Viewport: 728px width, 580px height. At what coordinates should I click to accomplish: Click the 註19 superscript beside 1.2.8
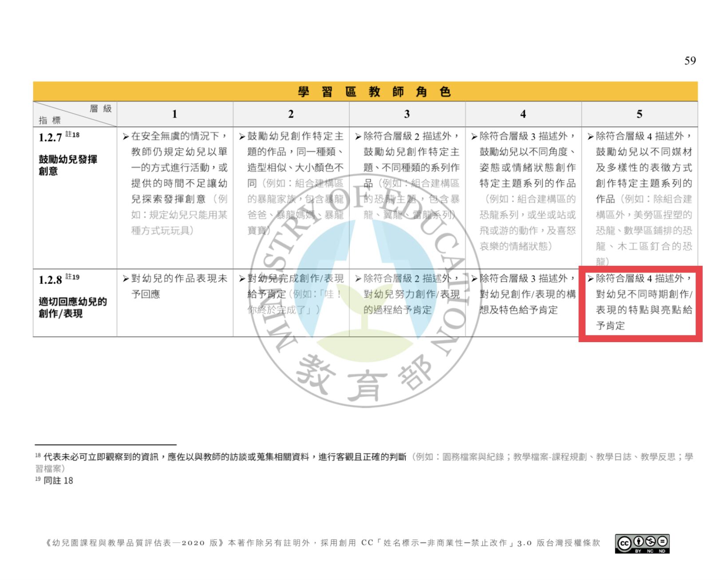[72, 277]
